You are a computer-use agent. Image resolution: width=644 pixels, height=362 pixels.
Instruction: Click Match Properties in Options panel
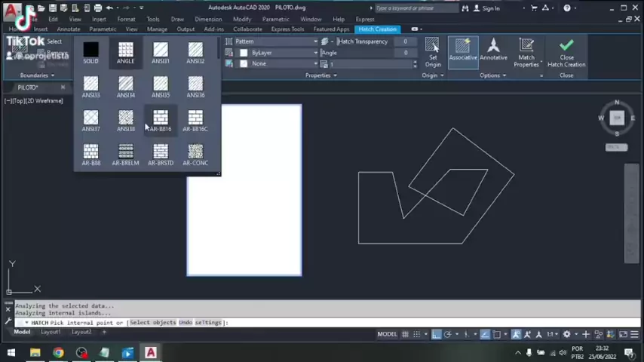point(526,51)
